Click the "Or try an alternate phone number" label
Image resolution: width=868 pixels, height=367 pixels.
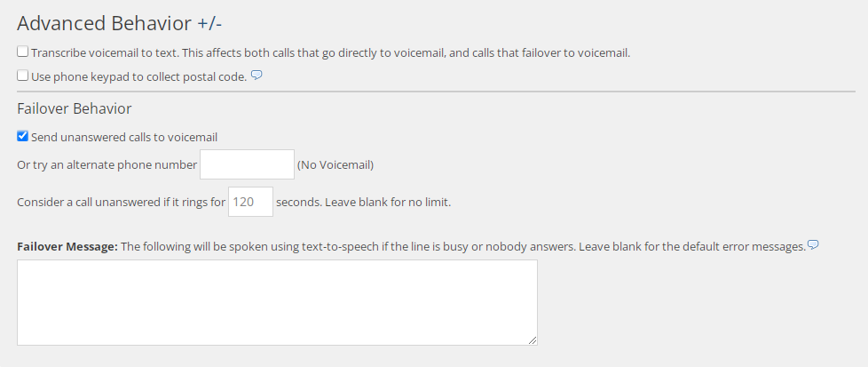107,165
